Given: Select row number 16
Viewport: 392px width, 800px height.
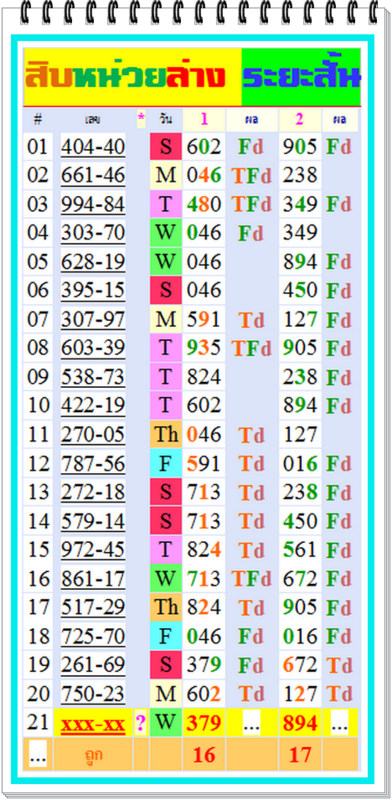Looking at the screenshot, I should [x=38, y=579].
